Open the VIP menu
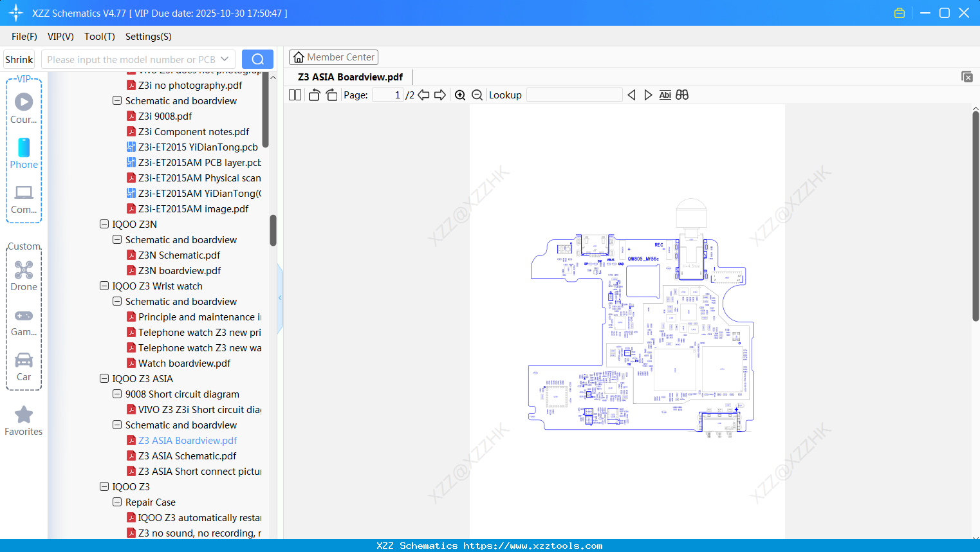Viewport: 980px width, 552px height. (60, 37)
